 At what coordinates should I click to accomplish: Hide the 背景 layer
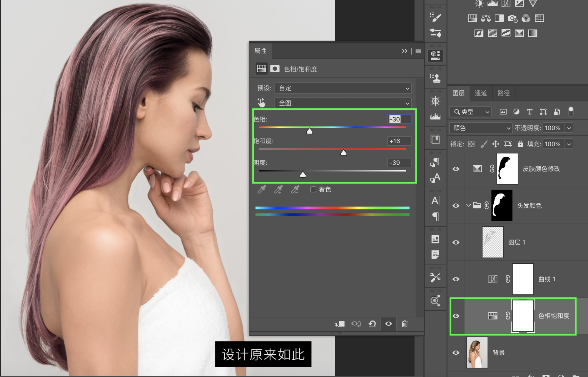point(456,352)
